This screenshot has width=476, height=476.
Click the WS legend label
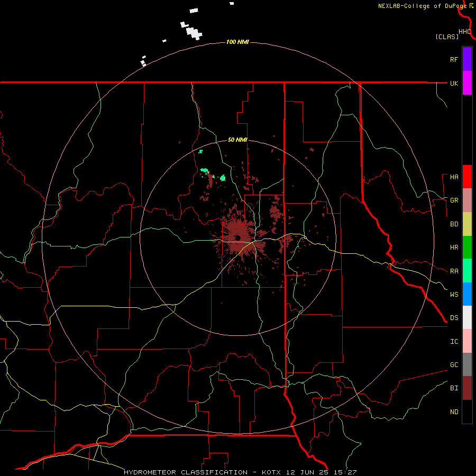click(x=454, y=294)
